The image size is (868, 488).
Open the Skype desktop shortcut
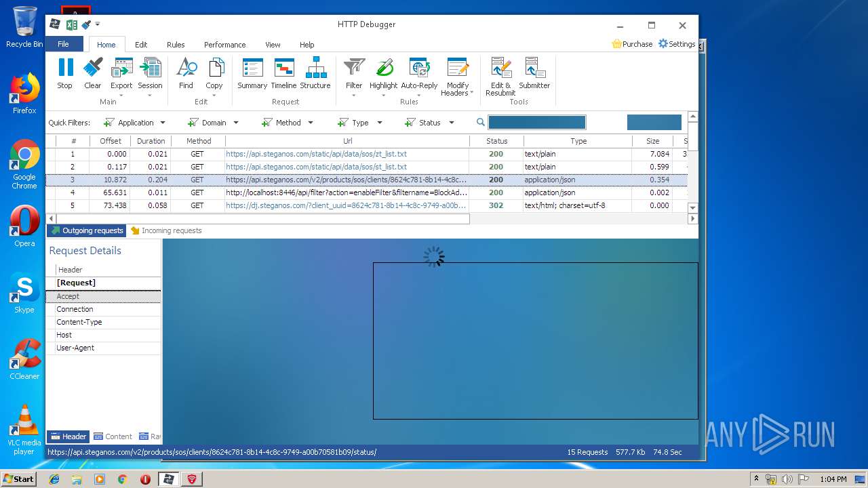click(24, 293)
